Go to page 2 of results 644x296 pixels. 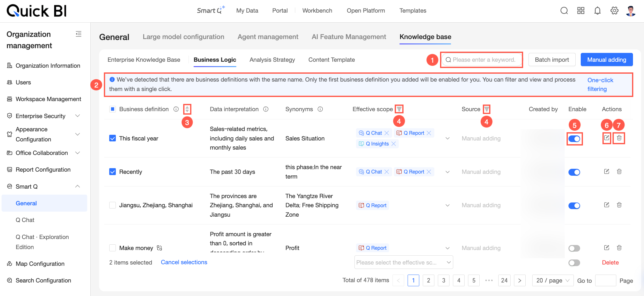[428, 280]
